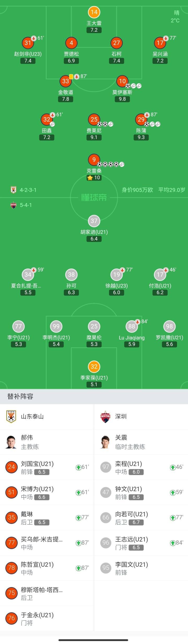Tap the 5-4-1 formation label
This screenshot has width=188, height=644.
tap(26, 205)
